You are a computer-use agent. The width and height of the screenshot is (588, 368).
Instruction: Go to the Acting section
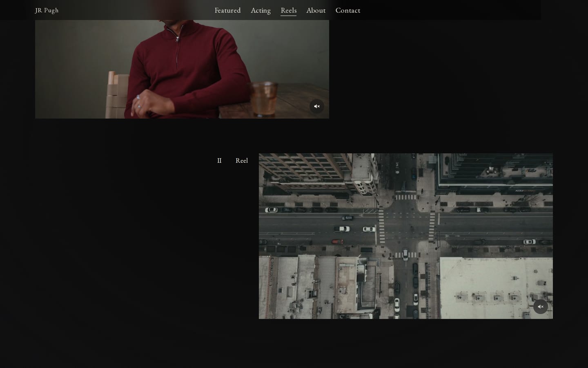[x=261, y=10]
